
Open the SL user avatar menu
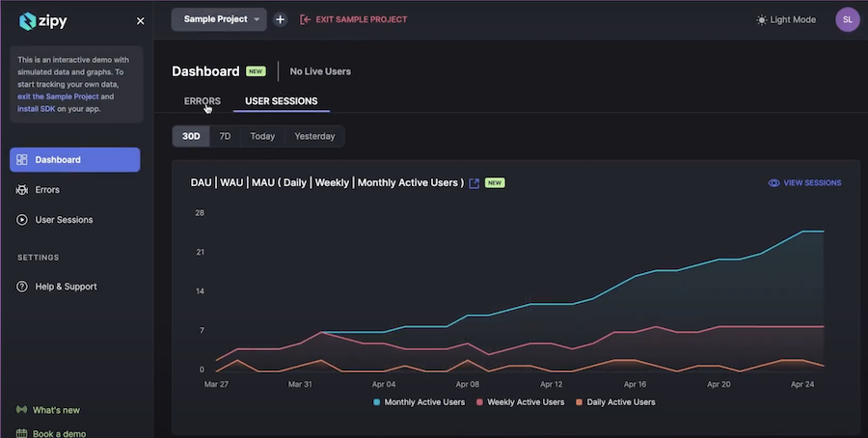847,19
